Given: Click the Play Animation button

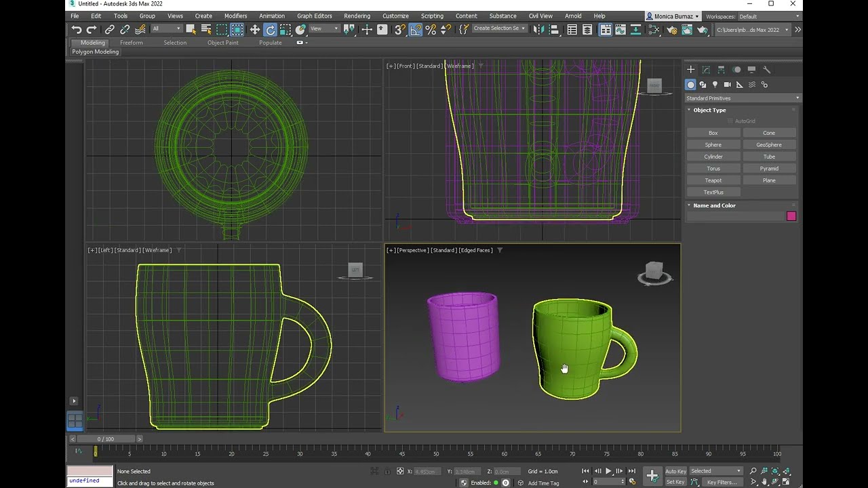Looking at the screenshot, I should (x=608, y=471).
